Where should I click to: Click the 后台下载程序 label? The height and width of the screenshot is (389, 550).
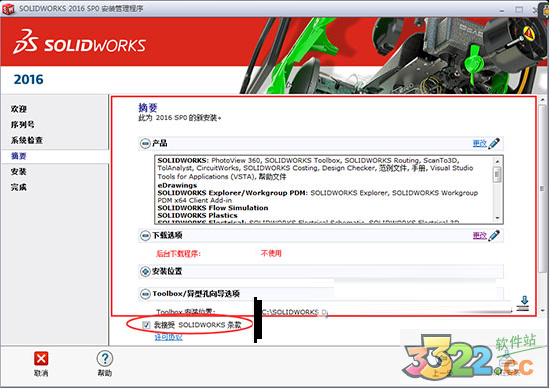(x=179, y=254)
